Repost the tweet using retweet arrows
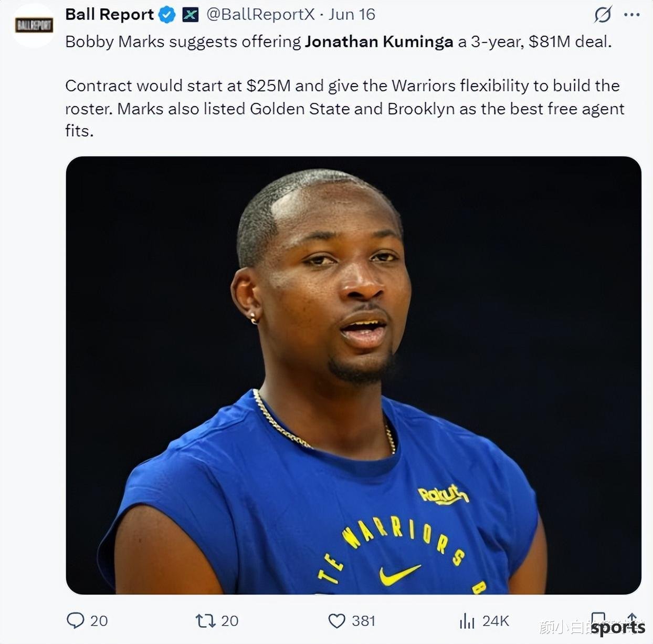653x644 pixels. click(x=205, y=621)
